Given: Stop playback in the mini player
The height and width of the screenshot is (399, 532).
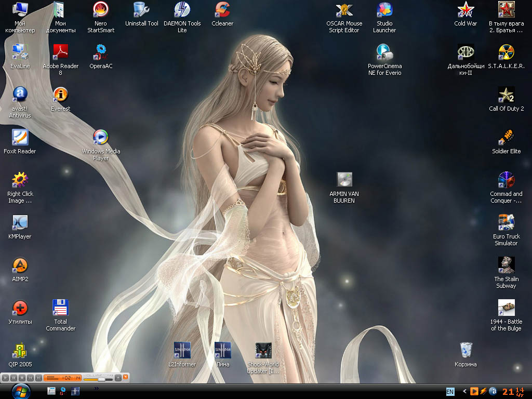Looking at the screenshot, I should (22, 378).
